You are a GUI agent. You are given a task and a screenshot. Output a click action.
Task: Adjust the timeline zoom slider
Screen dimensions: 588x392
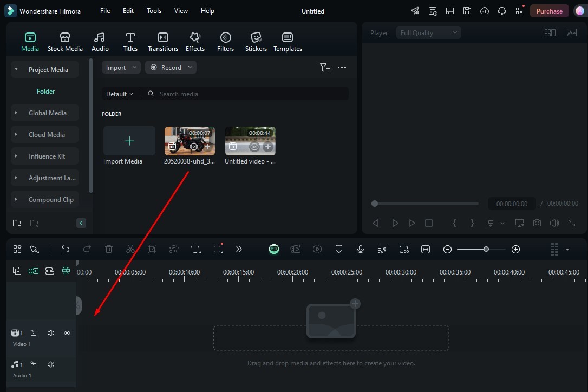click(x=486, y=249)
